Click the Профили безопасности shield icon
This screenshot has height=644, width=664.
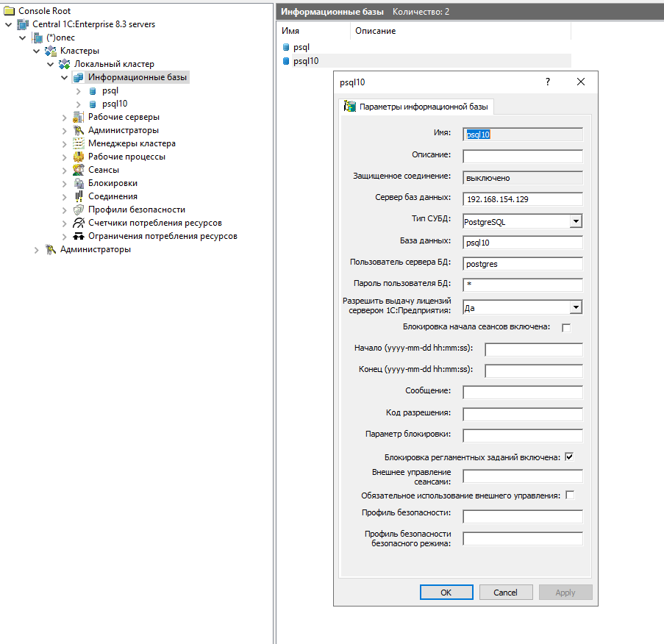79,210
